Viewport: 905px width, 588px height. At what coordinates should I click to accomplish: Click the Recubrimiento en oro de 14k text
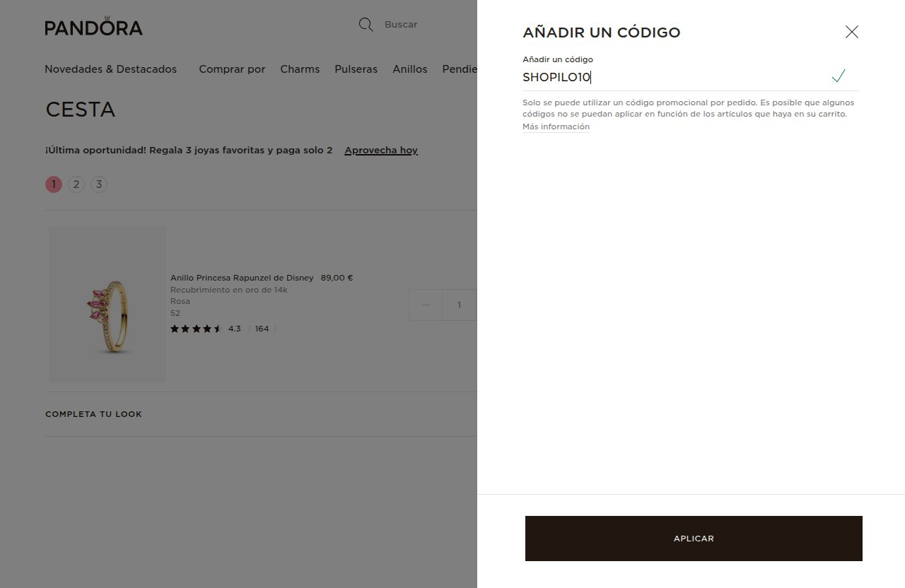229,290
